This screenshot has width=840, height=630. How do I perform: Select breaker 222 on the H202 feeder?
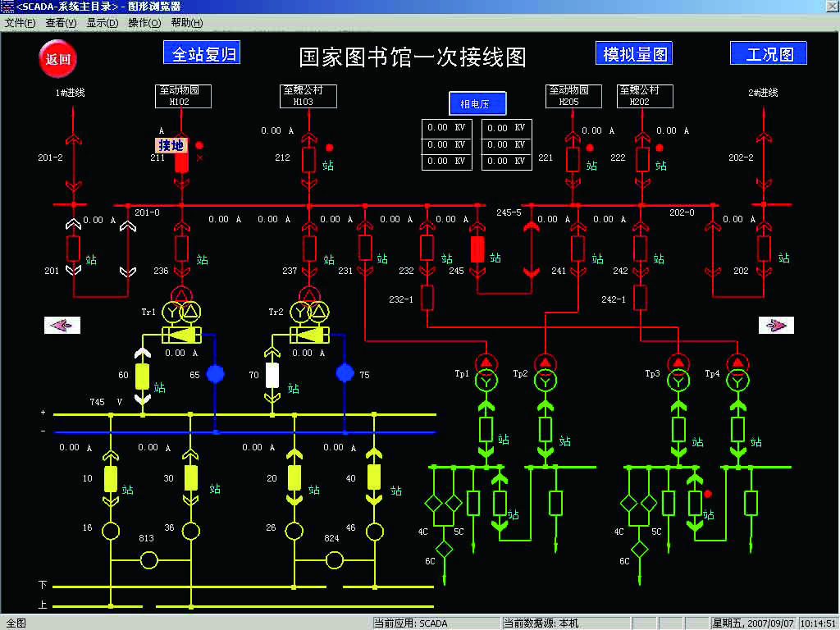642,160
